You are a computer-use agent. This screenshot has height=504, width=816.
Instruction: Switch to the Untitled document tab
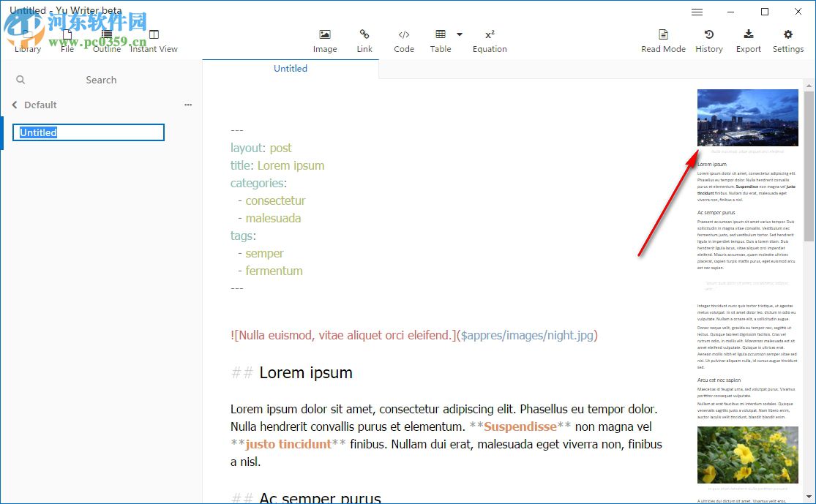[290, 68]
